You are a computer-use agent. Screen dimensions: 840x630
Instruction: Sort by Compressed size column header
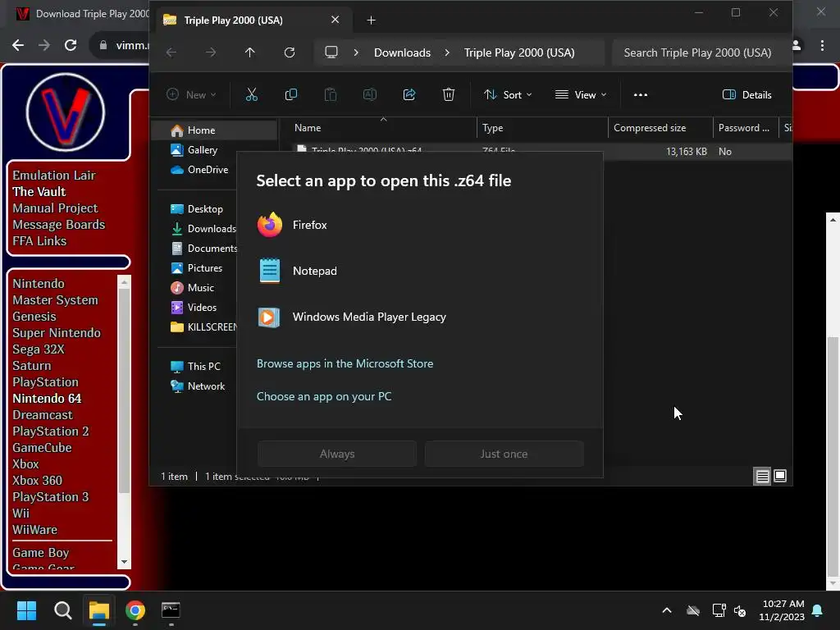[660, 128]
